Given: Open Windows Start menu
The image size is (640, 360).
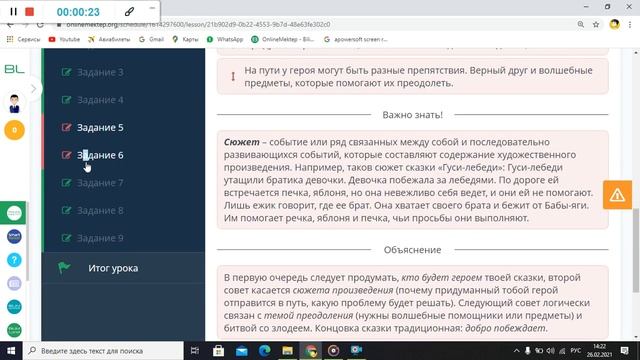Looking at the screenshot, I should point(11,351).
